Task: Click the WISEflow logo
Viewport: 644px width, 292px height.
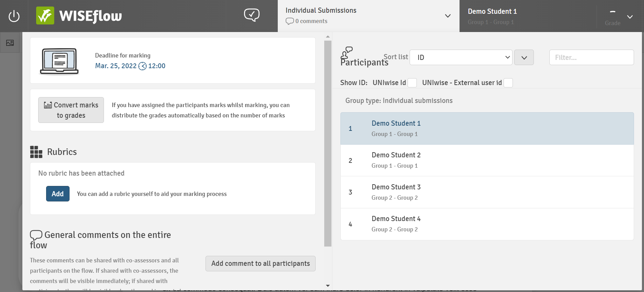Action: click(79, 16)
